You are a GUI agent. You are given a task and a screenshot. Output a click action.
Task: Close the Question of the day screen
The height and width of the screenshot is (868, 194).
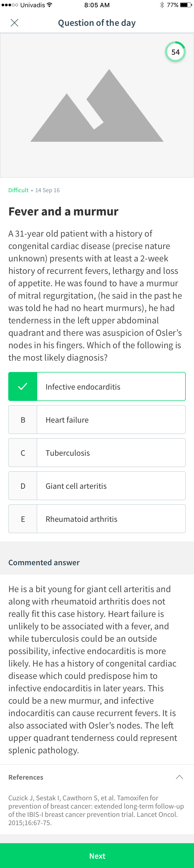(14, 23)
